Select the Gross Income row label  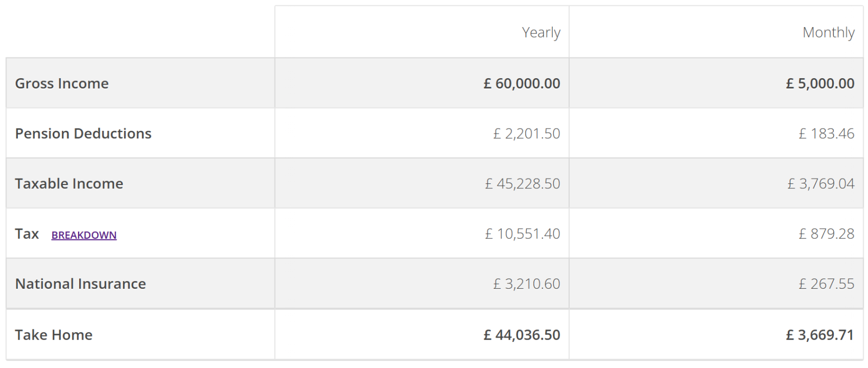click(x=62, y=84)
